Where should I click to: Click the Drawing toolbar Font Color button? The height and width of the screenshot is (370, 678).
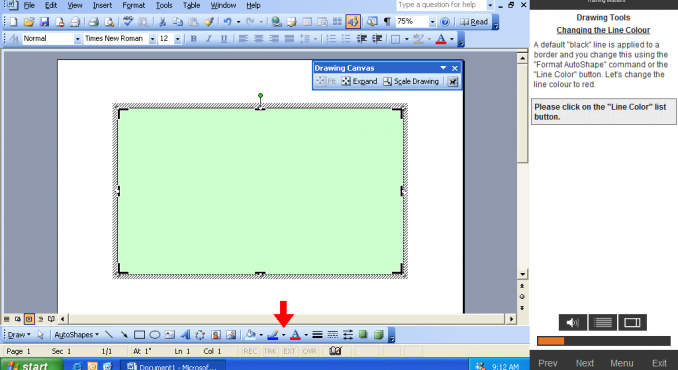click(295, 335)
